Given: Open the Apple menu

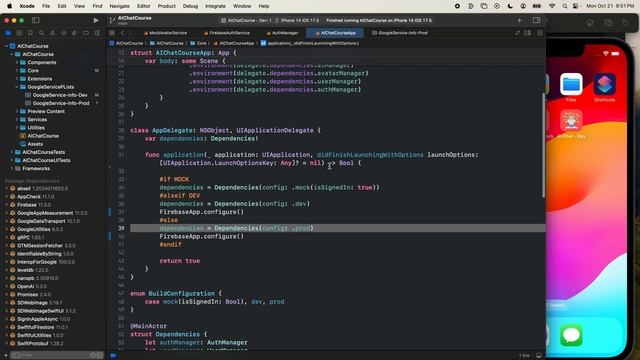Looking at the screenshot, I should [x=9, y=6].
